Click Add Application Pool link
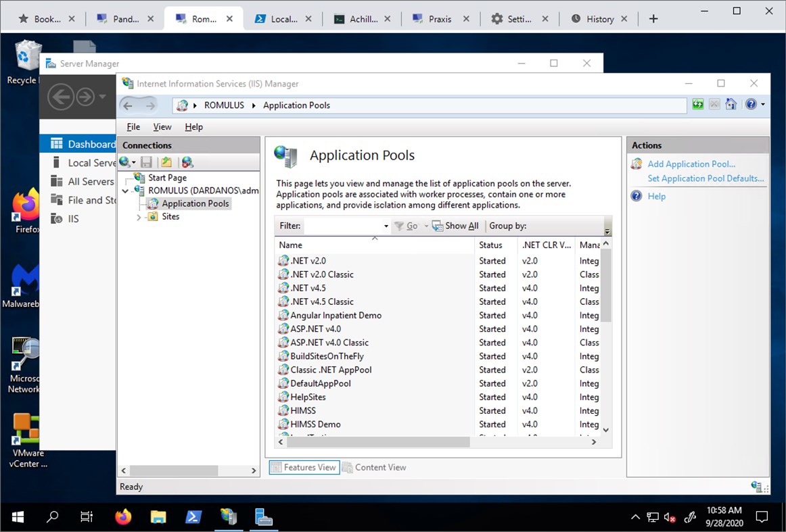The image size is (786, 532). tap(691, 164)
